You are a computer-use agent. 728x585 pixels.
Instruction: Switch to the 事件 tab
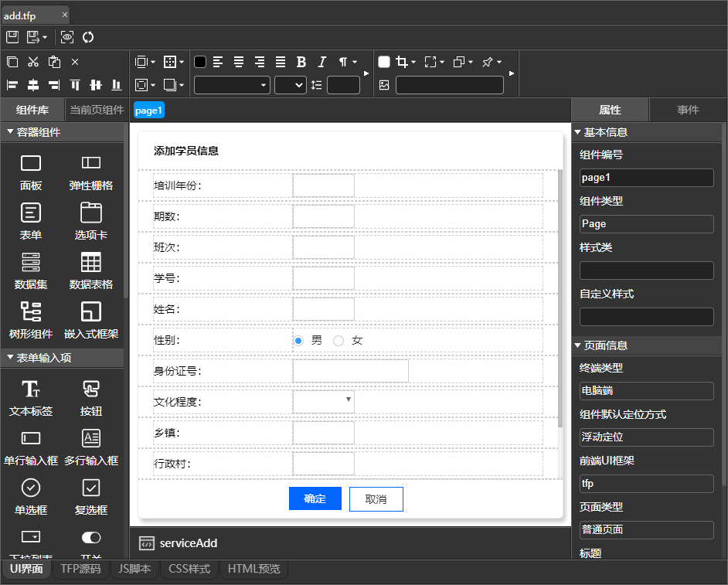click(x=688, y=110)
